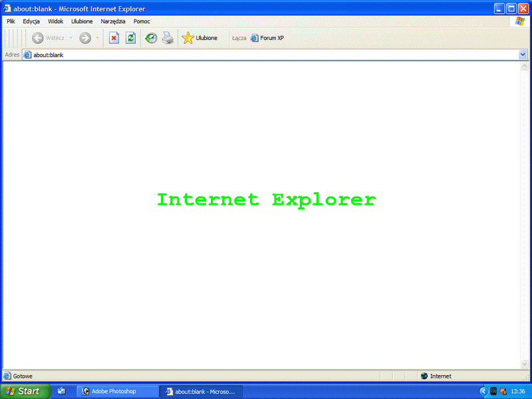Switch to Adobe Photoshop in taskbar
This screenshot has height=399, width=532.
[117, 392]
